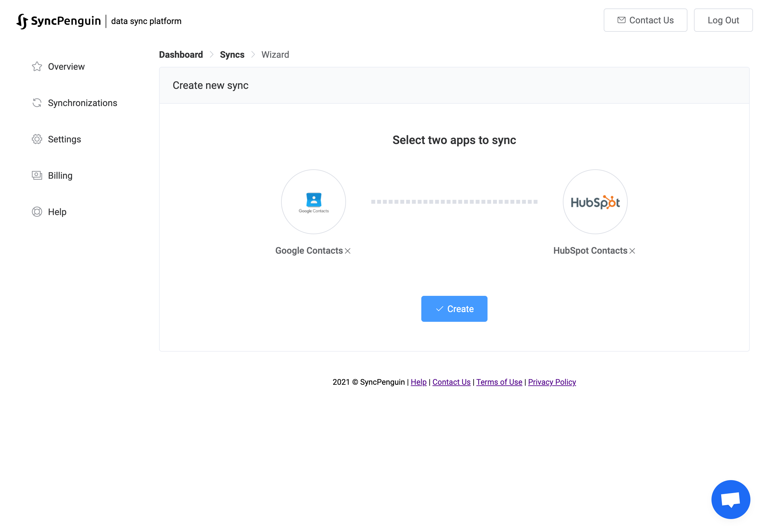The height and width of the screenshot is (532, 766).
Task: Click the Settings gear icon
Action: click(37, 139)
